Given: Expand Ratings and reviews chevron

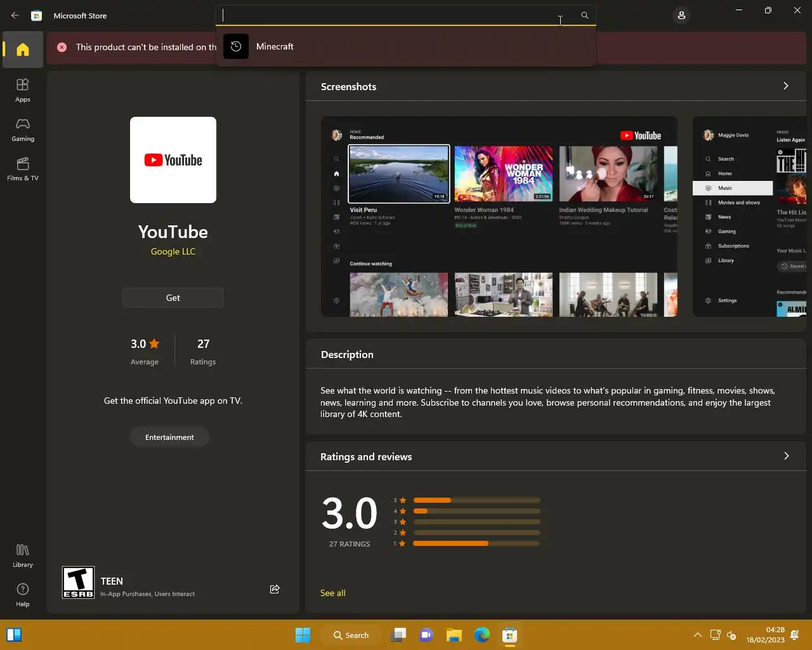Looking at the screenshot, I should [x=787, y=456].
